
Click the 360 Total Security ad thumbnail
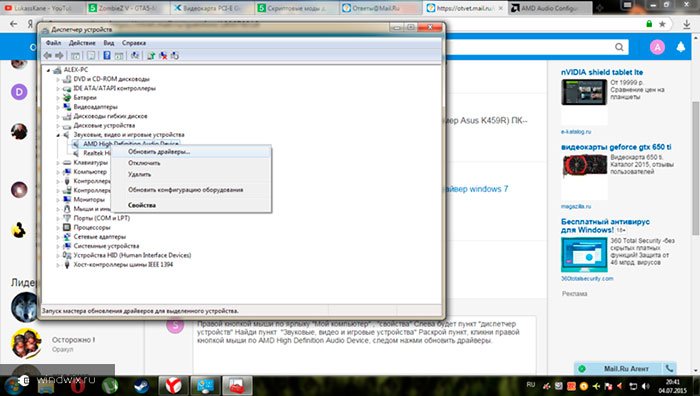pyautogui.click(x=584, y=254)
